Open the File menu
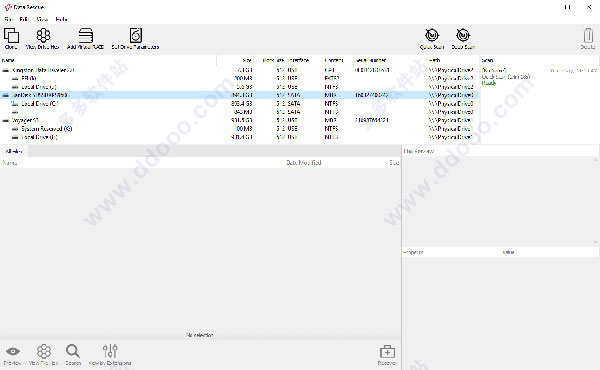600x370 pixels. 8,19
